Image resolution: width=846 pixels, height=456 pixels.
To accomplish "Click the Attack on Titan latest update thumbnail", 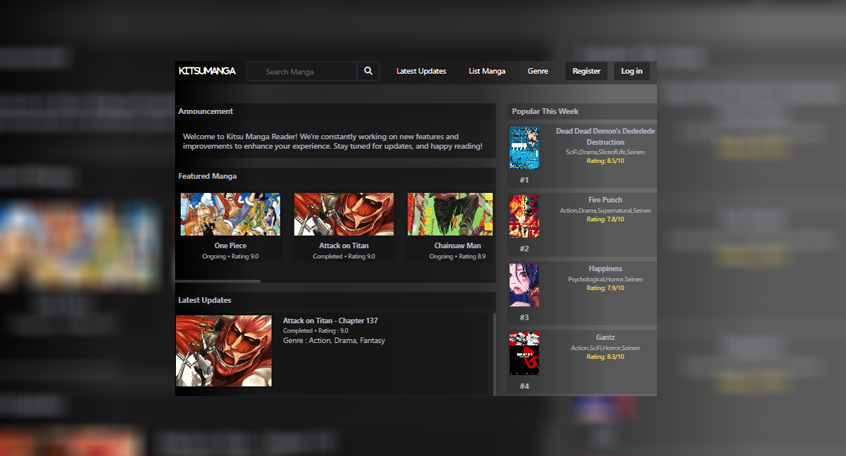I will (224, 351).
